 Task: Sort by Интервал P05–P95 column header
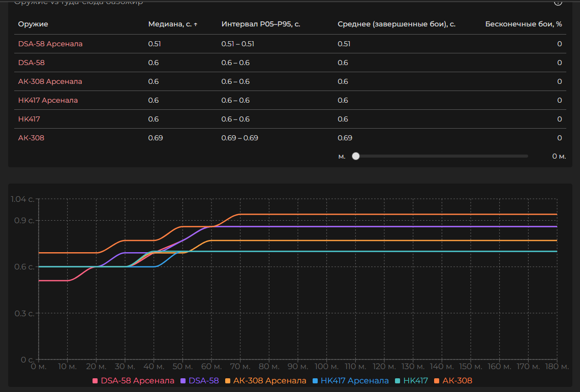260,24
